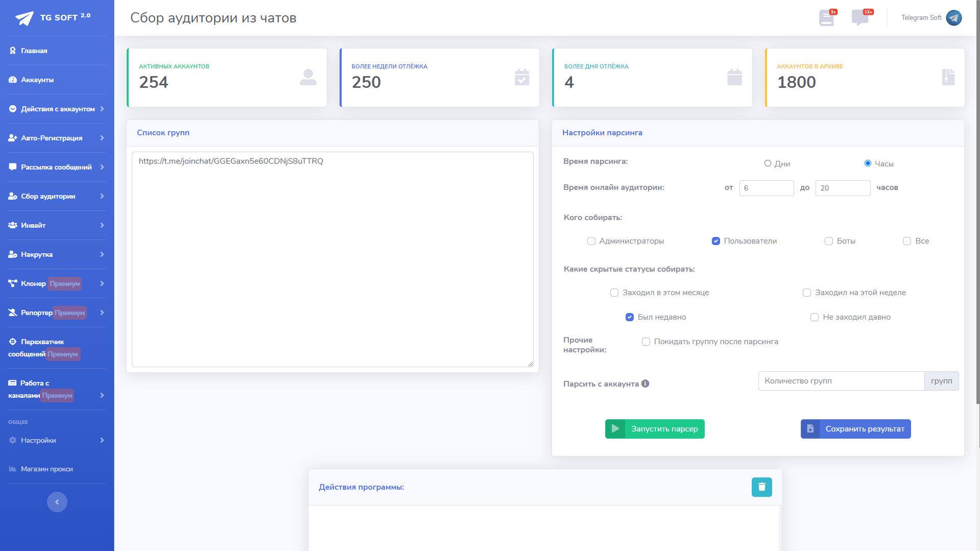This screenshot has height=551, width=980.
Task: Open the chat messages icon in header
Action: (x=859, y=18)
